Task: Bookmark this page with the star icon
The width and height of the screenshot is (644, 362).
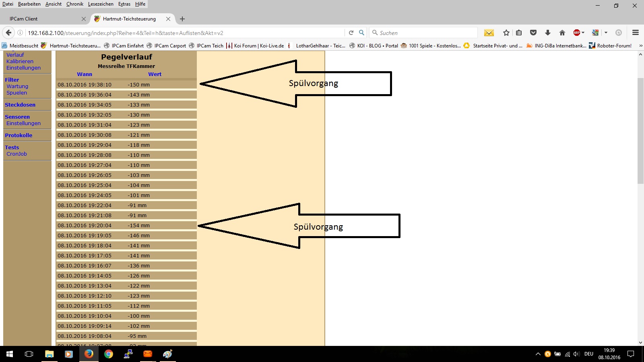Action: click(x=506, y=33)
